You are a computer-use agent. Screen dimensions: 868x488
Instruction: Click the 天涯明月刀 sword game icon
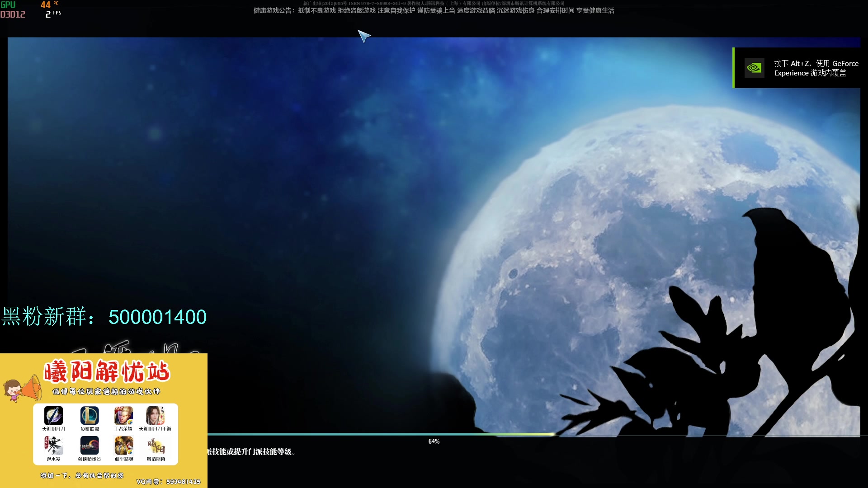coord(53,415)
